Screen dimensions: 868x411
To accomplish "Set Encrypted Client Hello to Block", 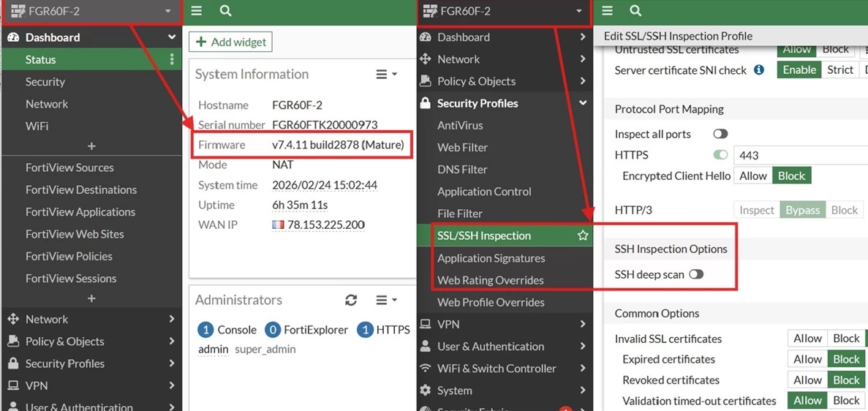I will point(792,176).
